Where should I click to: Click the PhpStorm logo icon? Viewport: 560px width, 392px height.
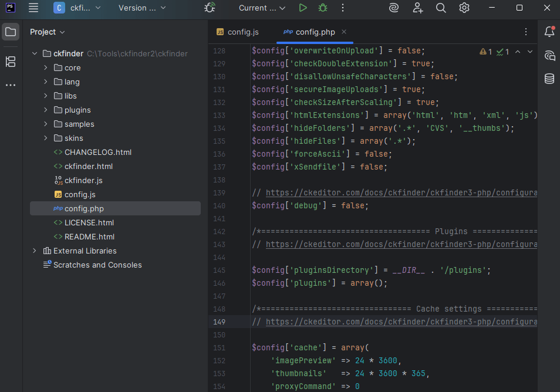pyautogui.click(x=11, y=8)
